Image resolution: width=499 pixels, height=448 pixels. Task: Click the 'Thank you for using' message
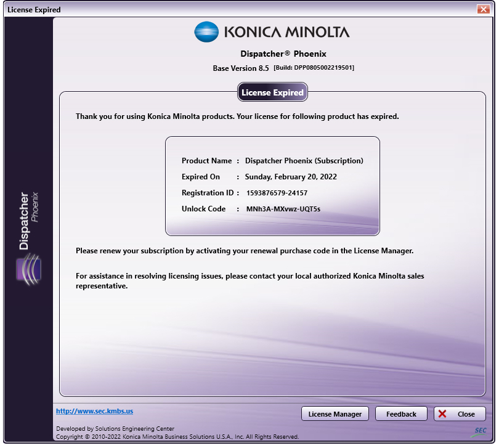click(x=237, y=116)
